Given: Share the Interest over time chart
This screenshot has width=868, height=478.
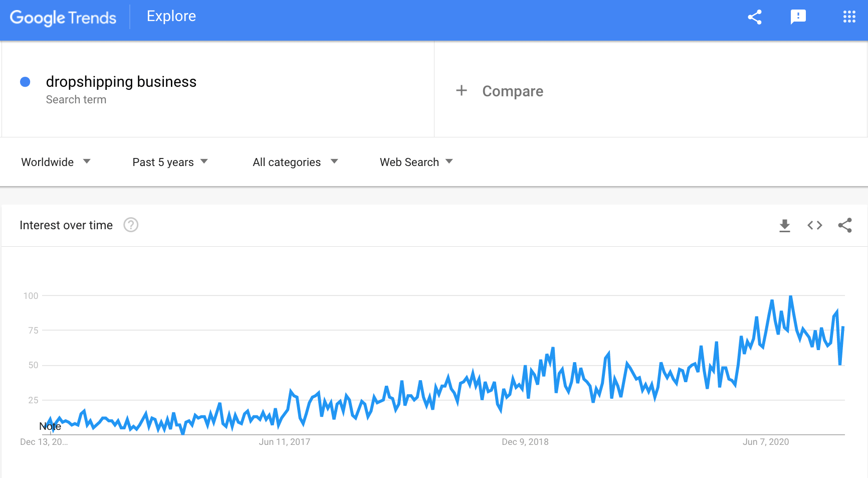Looking at the screenshot, I should (x=845, y=226).
